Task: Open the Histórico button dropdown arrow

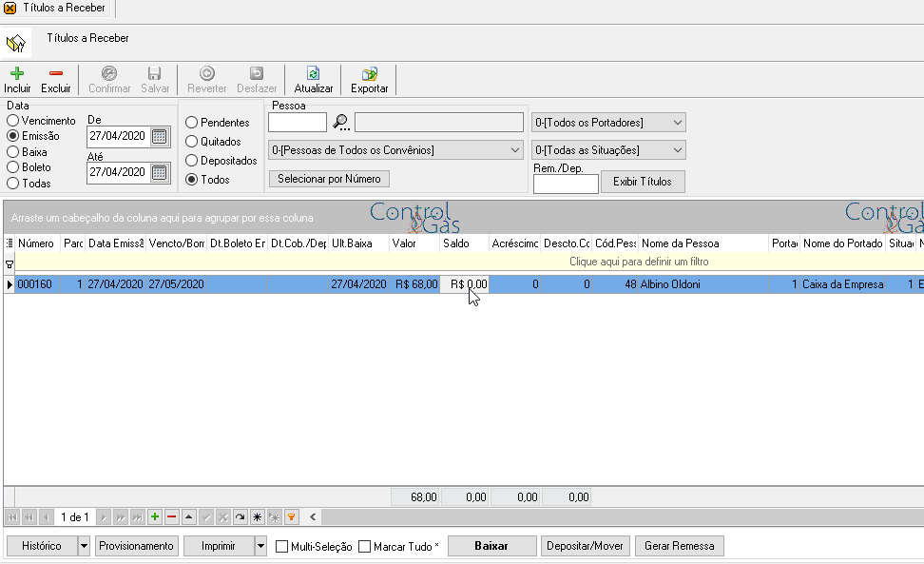Action: pos(85,546)
